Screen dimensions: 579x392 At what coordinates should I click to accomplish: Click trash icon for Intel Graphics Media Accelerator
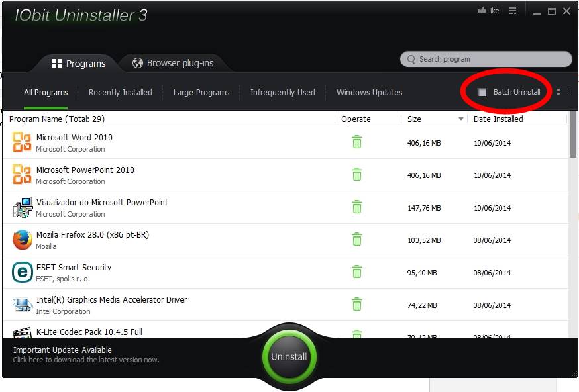[356, 305]
